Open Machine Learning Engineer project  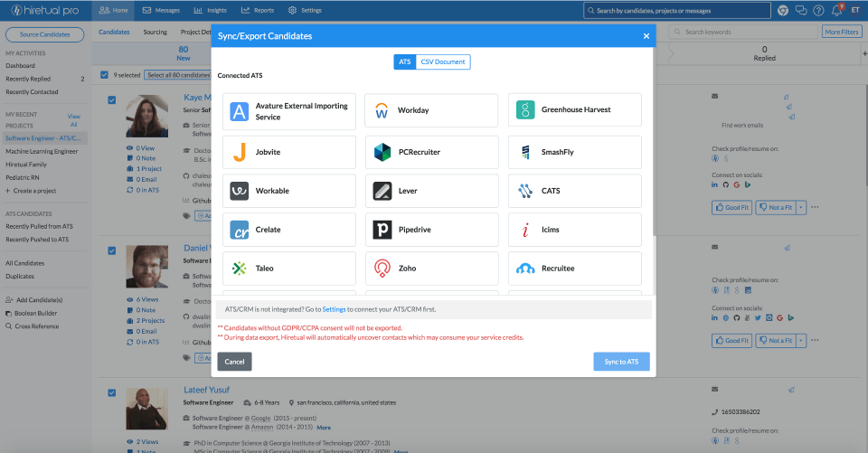[42, 151]
